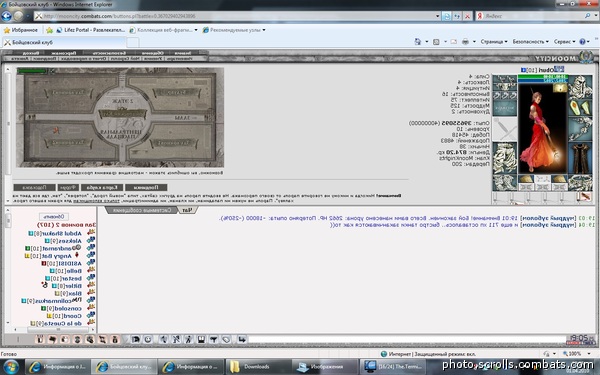Click the info icon beside Oburi nickname

(x=523, y=70)
